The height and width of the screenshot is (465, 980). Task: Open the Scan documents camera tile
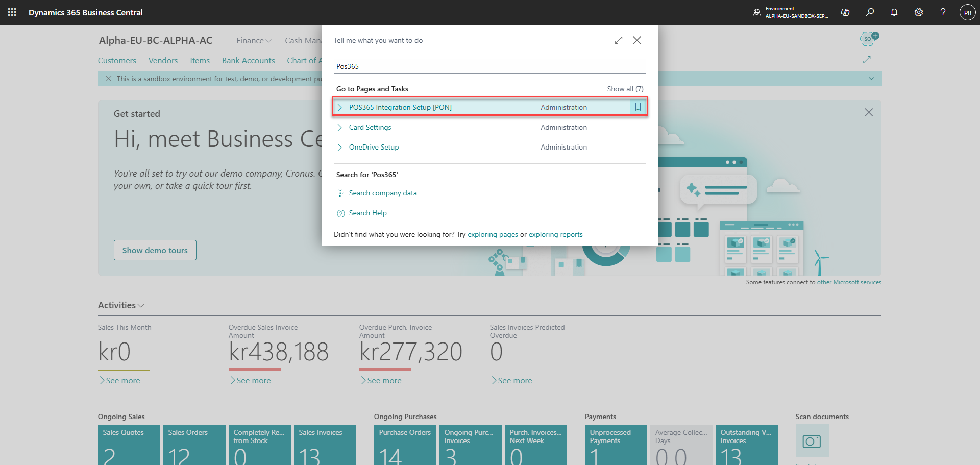[812, 441]
